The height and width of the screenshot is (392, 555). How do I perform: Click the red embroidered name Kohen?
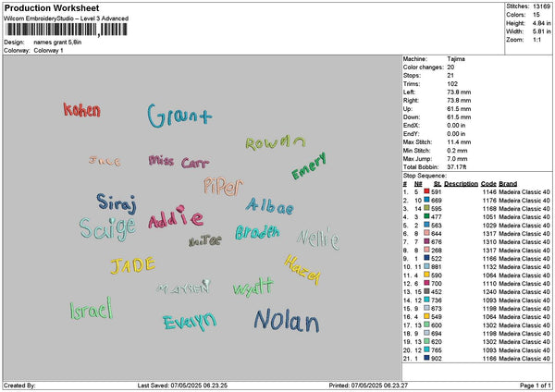coord(81,110)
